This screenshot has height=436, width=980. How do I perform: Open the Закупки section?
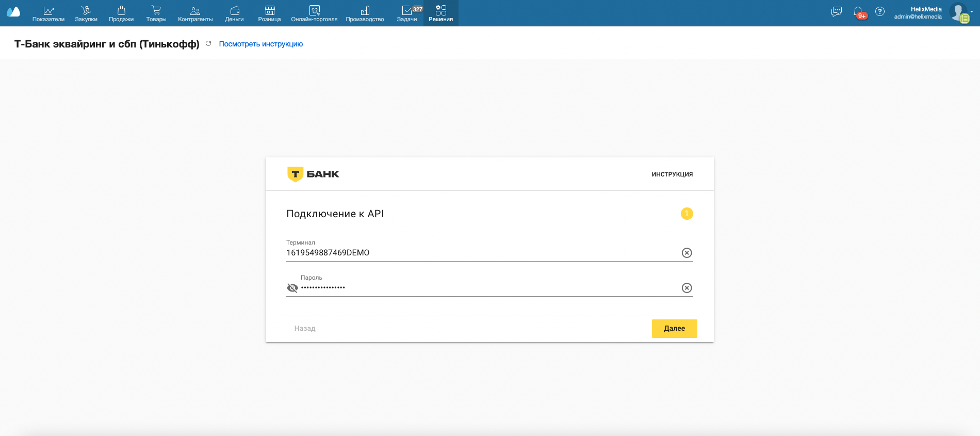coord(86,13)
